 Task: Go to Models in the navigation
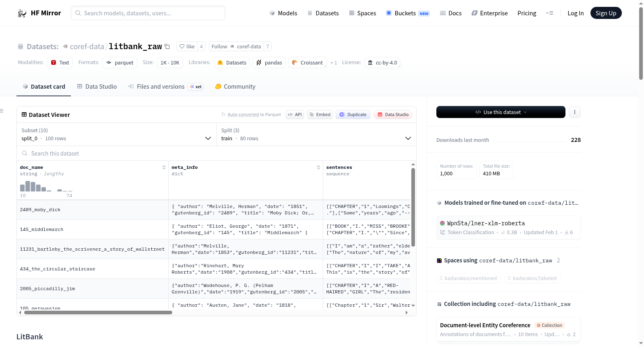pyautogui.click(x=283, y=13)
